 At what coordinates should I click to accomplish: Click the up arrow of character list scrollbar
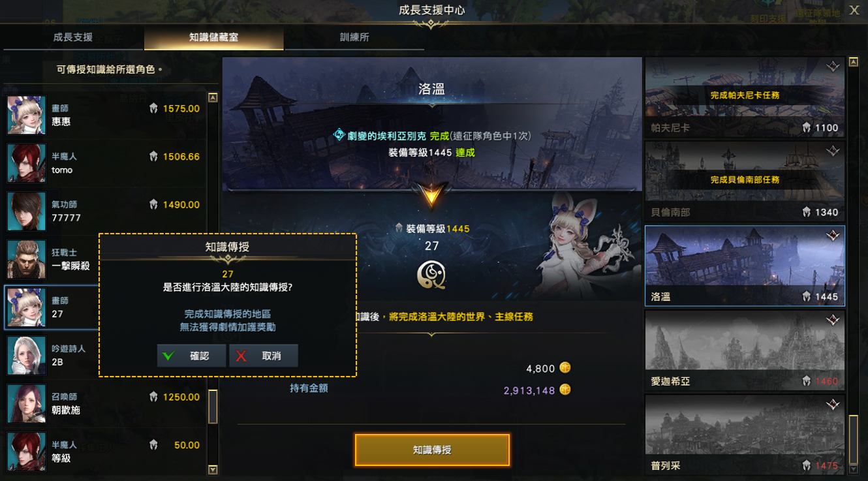[213, 98]
